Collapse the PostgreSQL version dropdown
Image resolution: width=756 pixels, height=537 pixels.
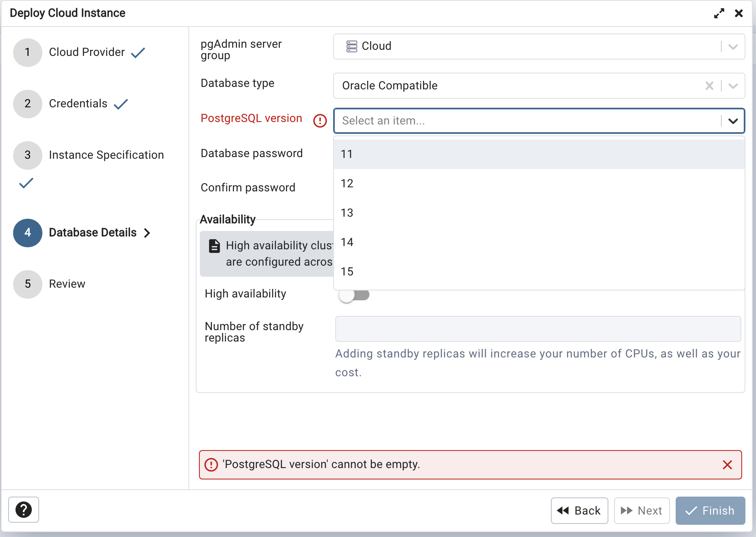coord(733,121)
